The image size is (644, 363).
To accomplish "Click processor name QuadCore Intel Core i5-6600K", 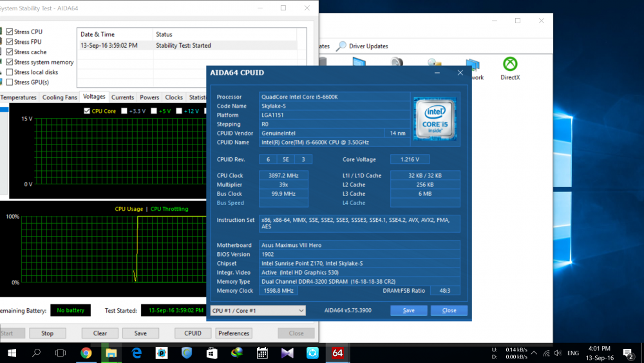I will point(299,97).
